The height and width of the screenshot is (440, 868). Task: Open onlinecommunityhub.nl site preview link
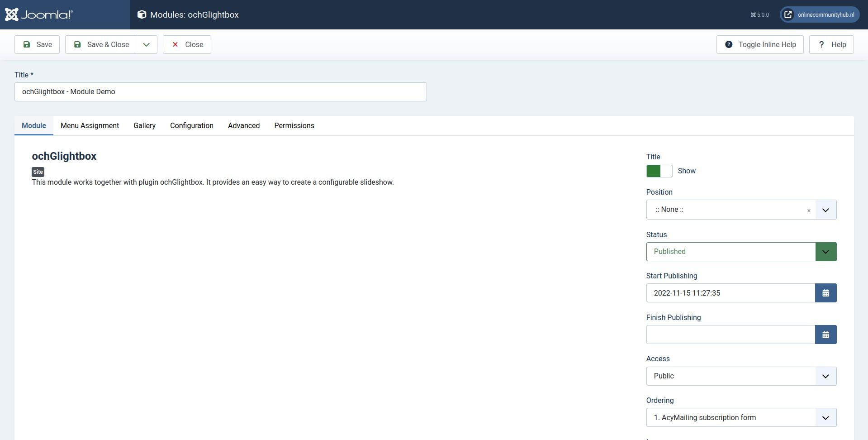(x=820, y=14)
